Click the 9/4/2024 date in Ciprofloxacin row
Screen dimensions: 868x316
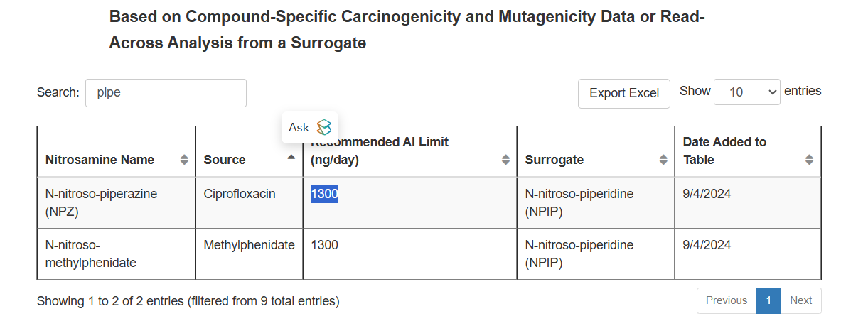(707, 194)
